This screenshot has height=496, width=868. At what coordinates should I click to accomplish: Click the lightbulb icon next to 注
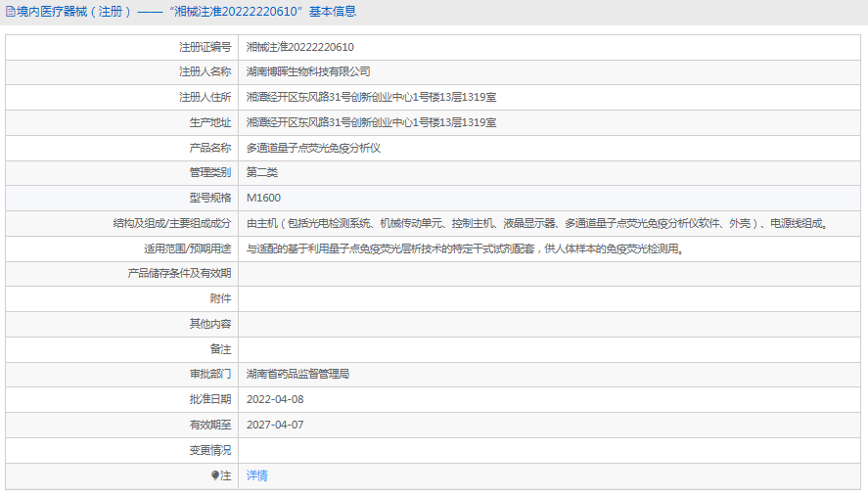tap(214, 475)
